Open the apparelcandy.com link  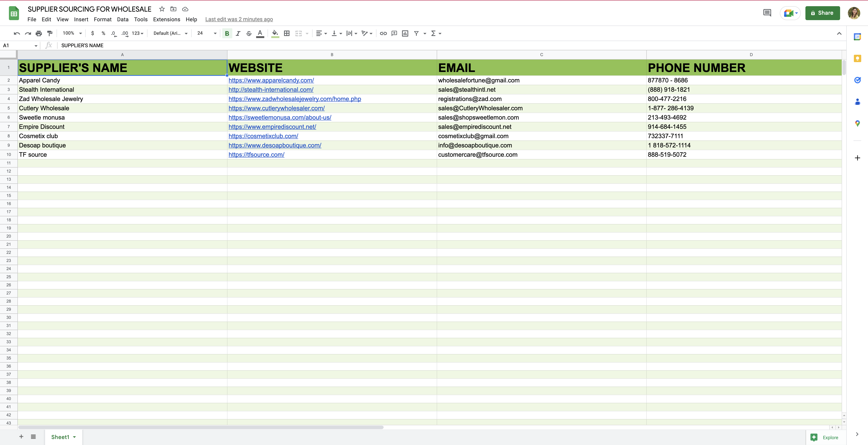[271, 80]
